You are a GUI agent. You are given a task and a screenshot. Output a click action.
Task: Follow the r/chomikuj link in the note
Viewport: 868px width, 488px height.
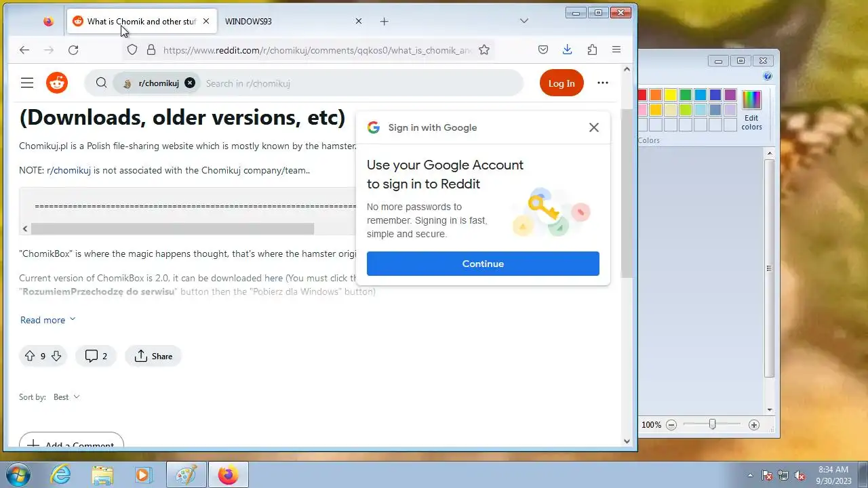tap(68, 170)
